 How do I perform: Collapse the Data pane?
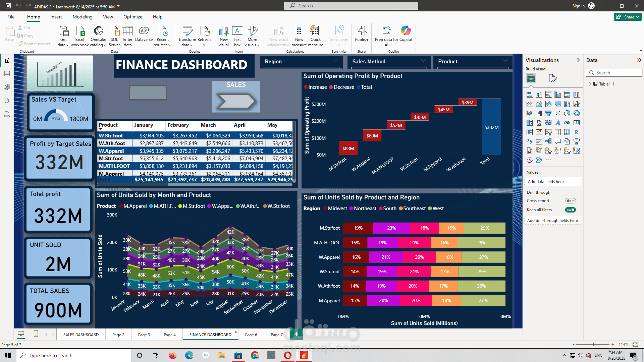coord(639,60)
